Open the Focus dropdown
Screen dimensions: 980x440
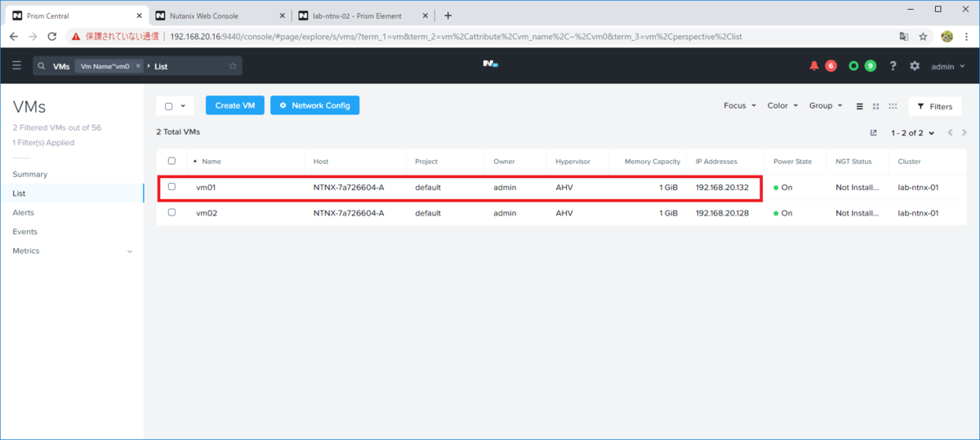point(740,106)
